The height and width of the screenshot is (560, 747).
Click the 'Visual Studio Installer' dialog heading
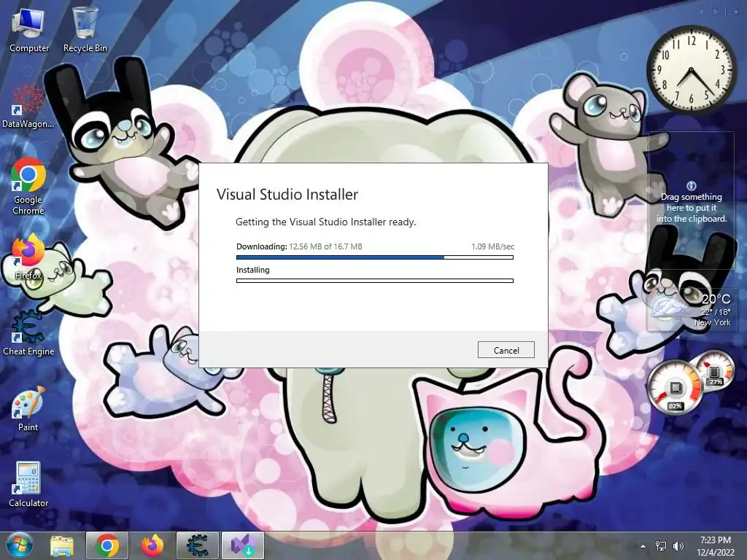click(287, 194)
